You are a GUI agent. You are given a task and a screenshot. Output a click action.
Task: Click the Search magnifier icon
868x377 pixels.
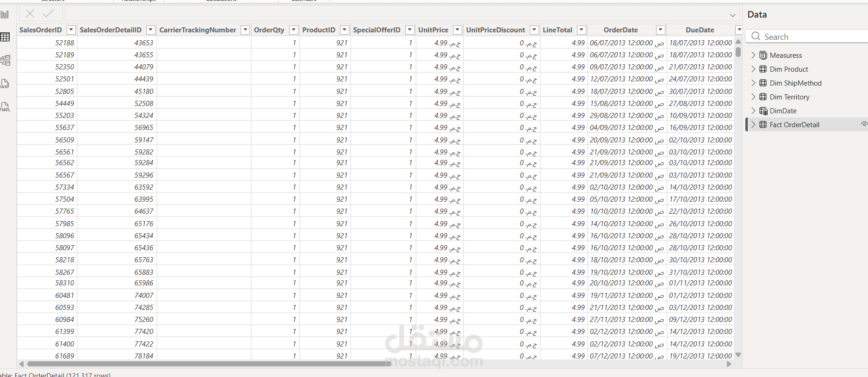pos(756,36)
